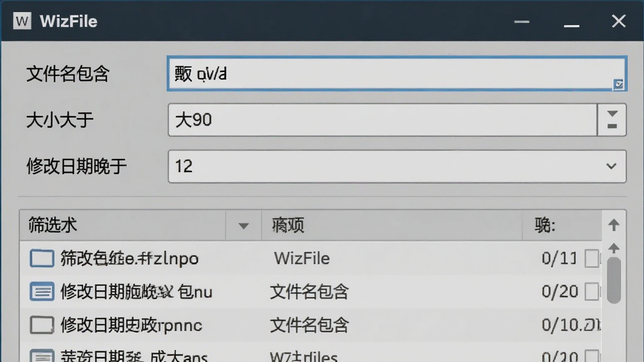Screen dimensions: 644x362
Task: Select the row ending in zlnpo
Action: pos(311,258)
